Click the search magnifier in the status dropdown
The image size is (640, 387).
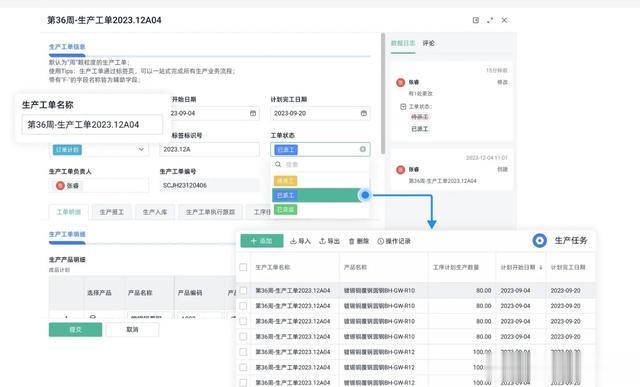tap(278, 164)
